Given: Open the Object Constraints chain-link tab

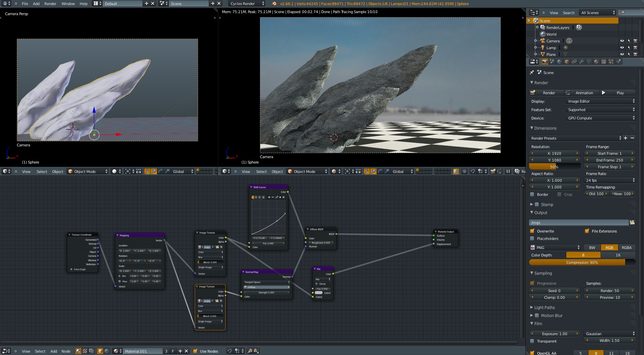Looking at the screenshot, I should pos(574,62).
